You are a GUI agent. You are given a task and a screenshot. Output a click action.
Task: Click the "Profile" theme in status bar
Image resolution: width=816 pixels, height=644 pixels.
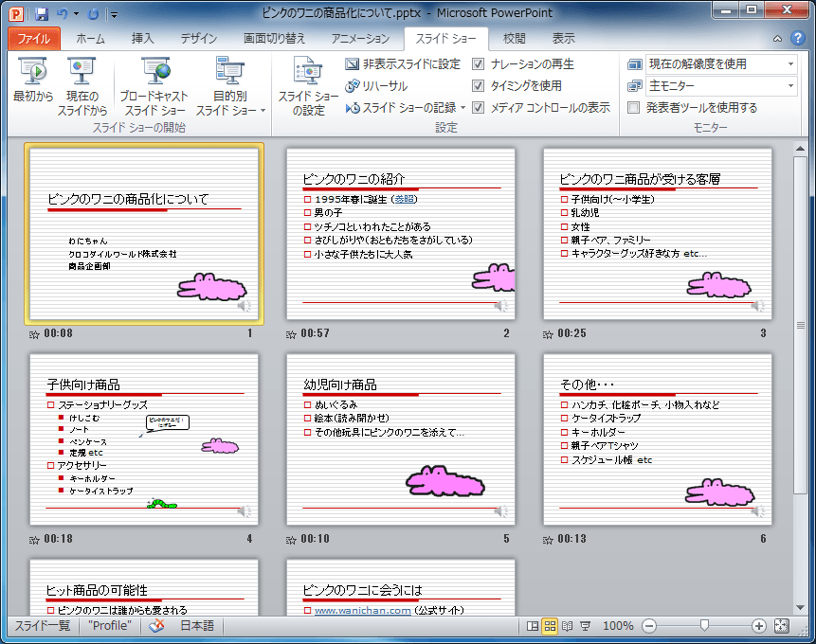click(x=110, y=626)
